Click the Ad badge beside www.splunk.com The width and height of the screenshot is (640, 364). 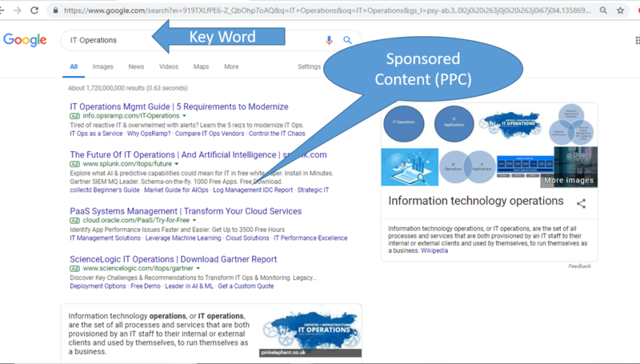[74, 164]
